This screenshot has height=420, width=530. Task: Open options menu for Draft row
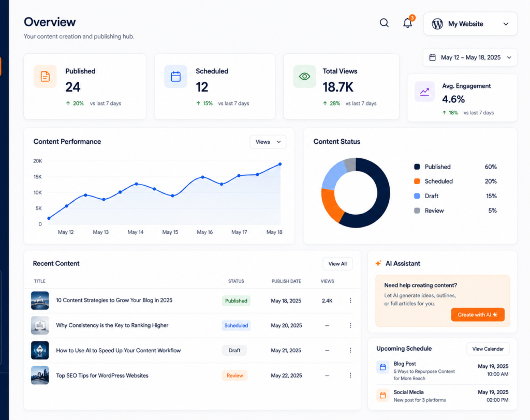click(350, 350)
